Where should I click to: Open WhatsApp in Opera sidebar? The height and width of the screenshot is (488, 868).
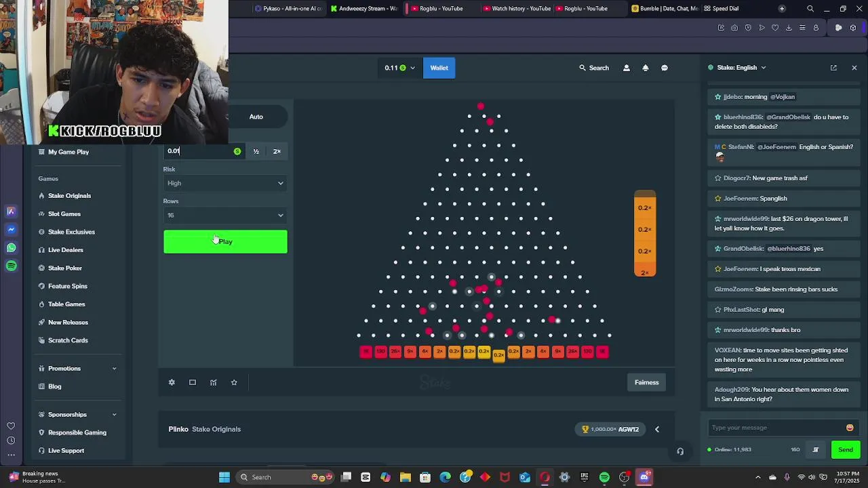pos(11,248)
